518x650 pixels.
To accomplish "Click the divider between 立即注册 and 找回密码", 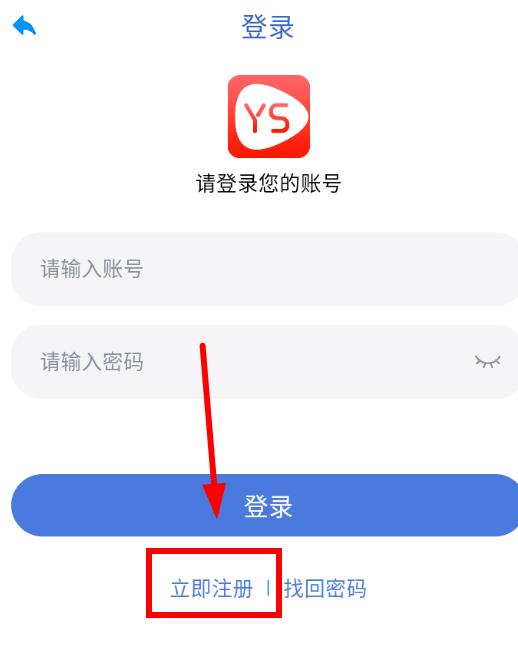I will click(268, 588).
